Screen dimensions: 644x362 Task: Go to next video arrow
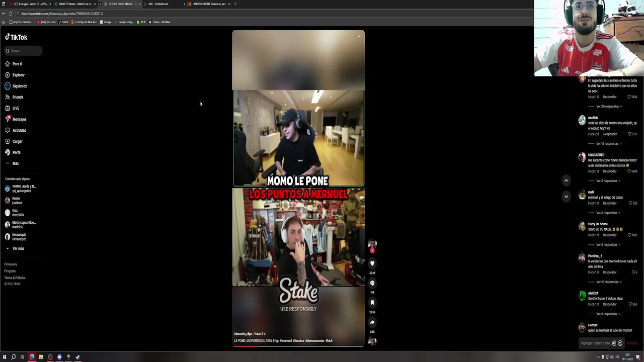[566, 197]
